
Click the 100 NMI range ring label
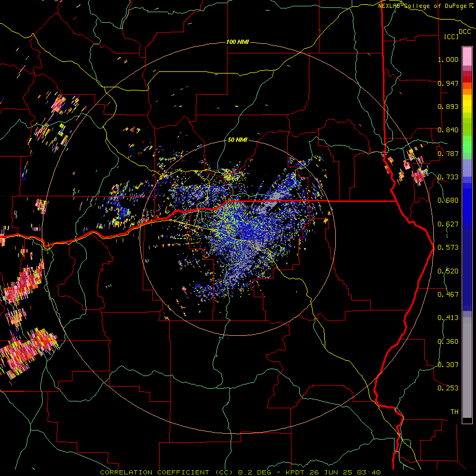(x=237, y=42)
